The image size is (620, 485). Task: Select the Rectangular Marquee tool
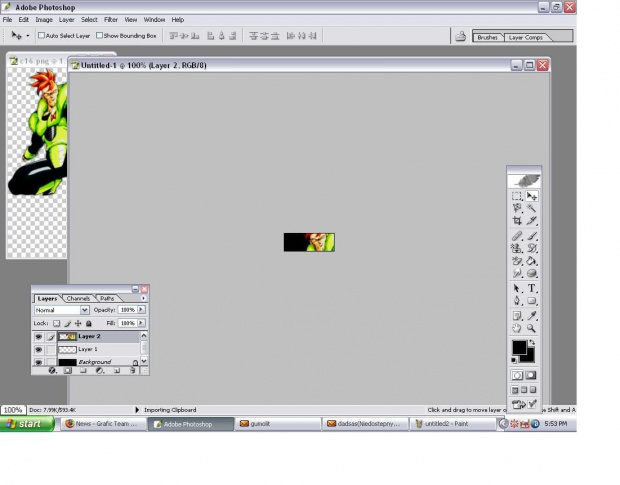tap(517, 196)
